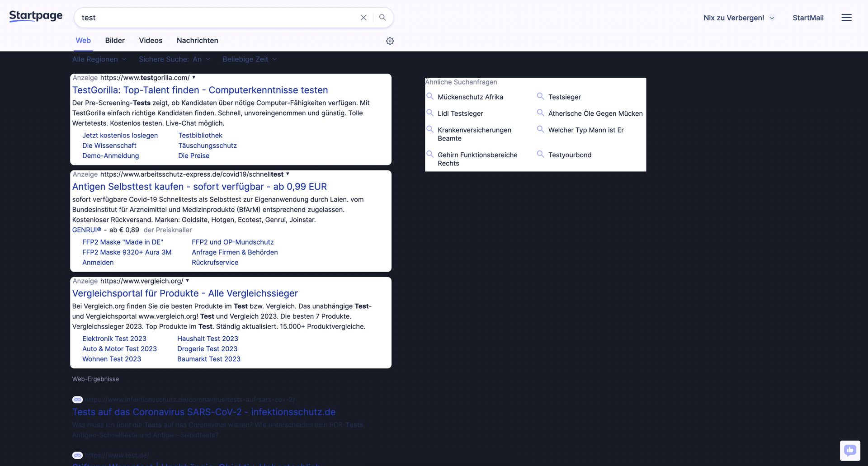Open the hamburger menu
Screen dimensions: 868x466
pyautogui.click(x=846, y=18)
